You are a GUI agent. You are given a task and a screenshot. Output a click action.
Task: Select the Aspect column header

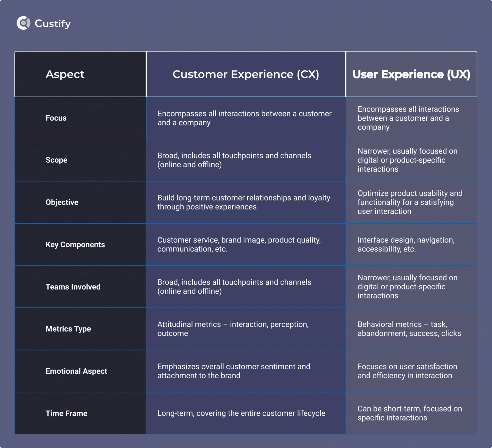pyautogui.click(x=65, y=74)
